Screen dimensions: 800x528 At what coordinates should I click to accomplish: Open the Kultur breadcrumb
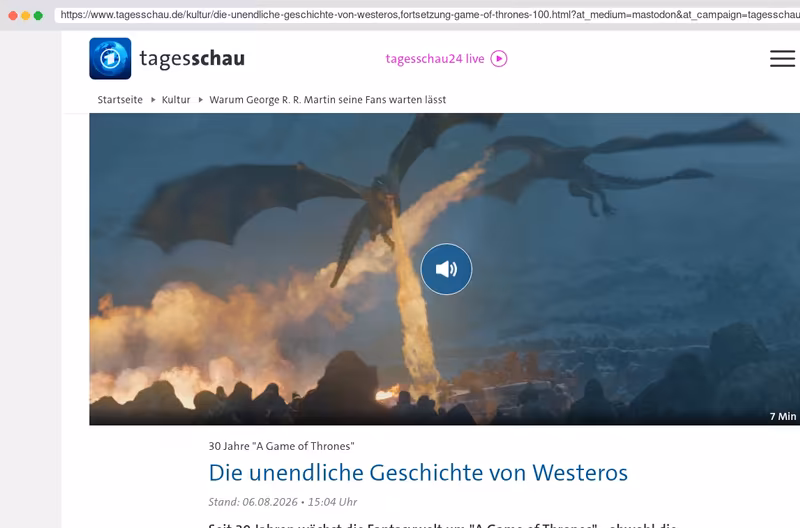[x=176, y=99]
